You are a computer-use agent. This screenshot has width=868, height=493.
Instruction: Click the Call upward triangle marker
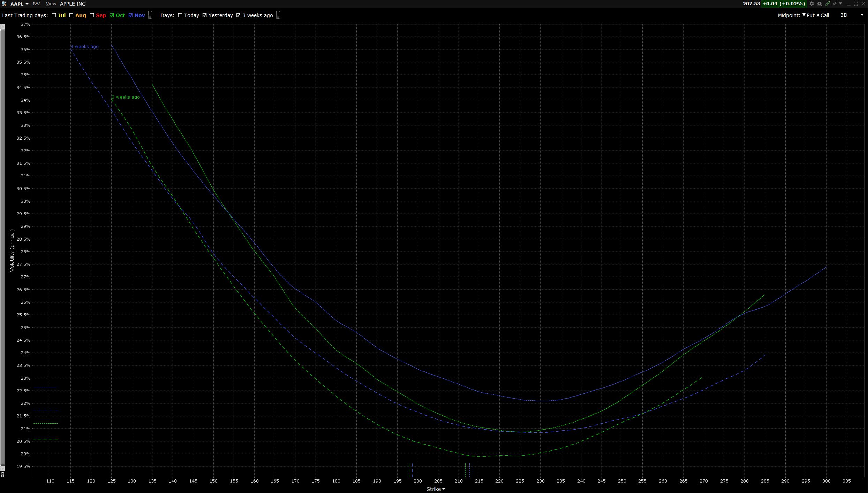(818, 15)
